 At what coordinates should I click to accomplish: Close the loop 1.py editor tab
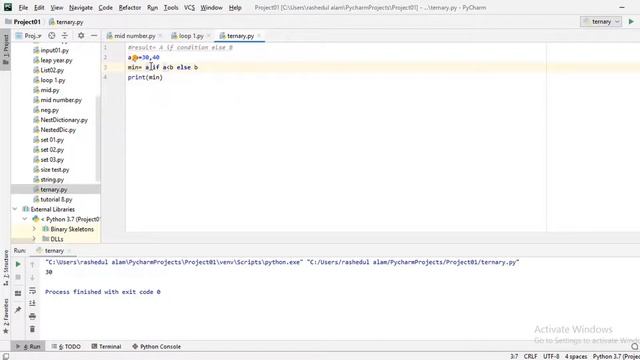click(x=208, y=36)
